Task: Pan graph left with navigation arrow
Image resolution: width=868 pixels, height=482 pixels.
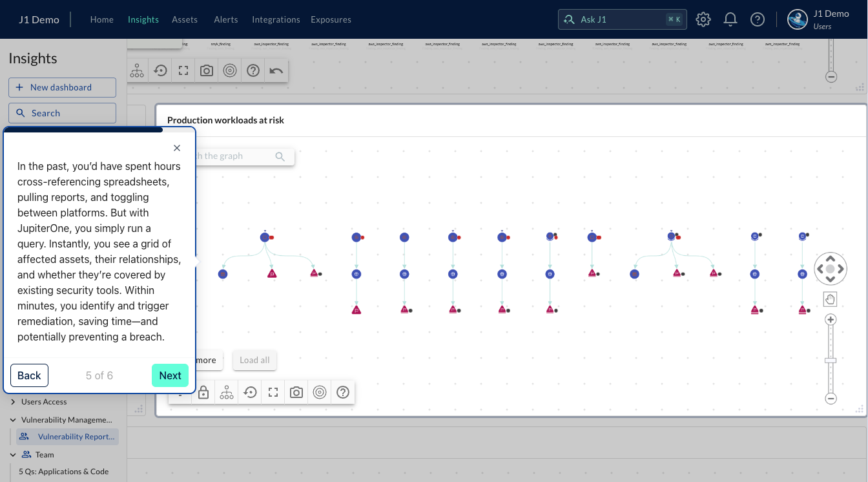Action: pyautogui.click(x=820, y=269)
